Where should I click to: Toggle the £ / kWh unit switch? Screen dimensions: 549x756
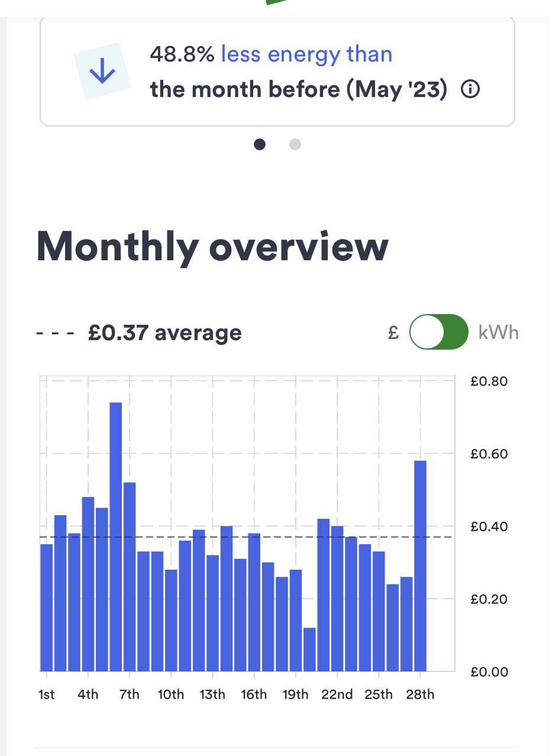coord(438,332)
